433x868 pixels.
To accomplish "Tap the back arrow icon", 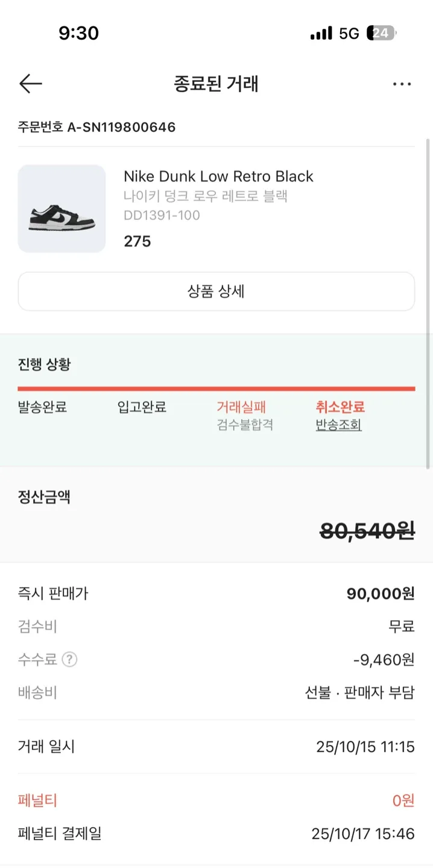I will coord(30,84).
